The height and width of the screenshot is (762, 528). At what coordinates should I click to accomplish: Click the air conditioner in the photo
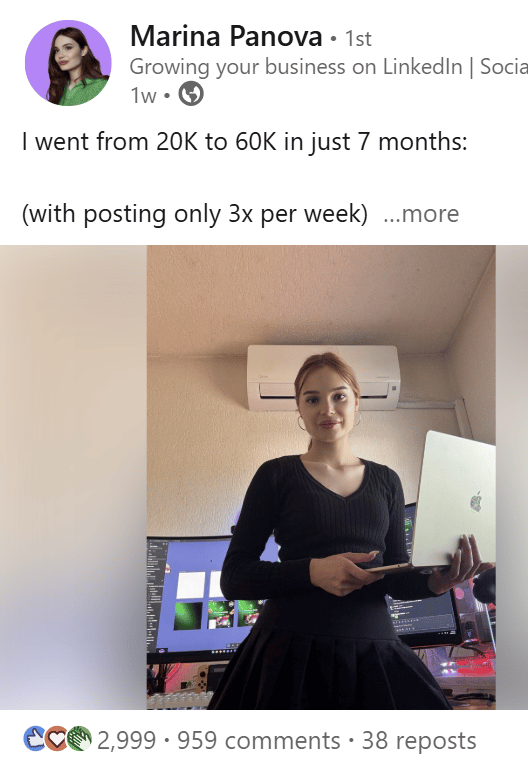[323, 377]
